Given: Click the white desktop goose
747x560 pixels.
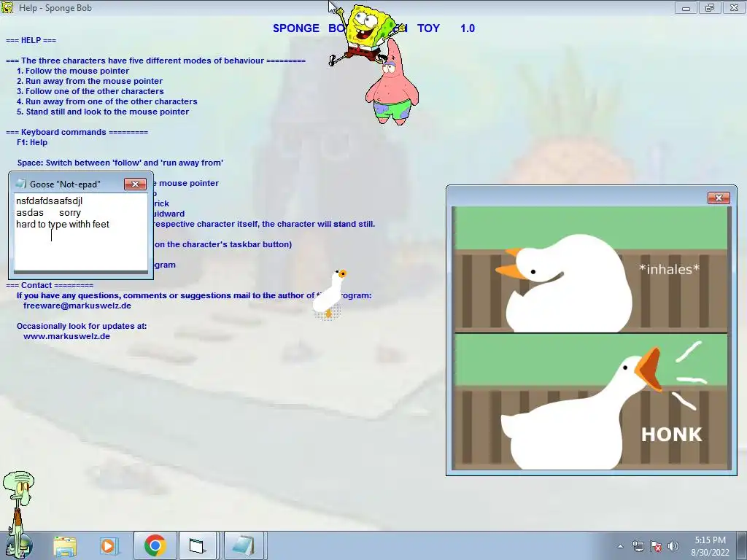Looking at the screenshot, I should (329, 294).
